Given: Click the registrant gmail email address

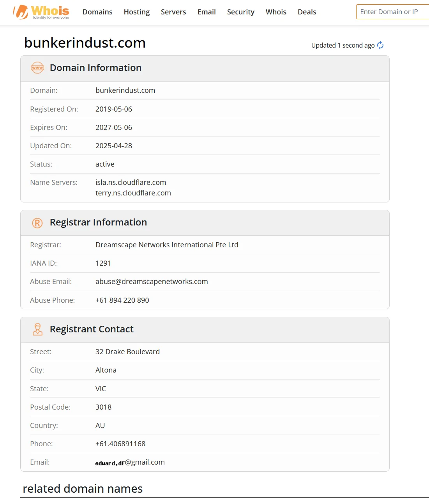Looking at the screenshot, I should [130, 462].
